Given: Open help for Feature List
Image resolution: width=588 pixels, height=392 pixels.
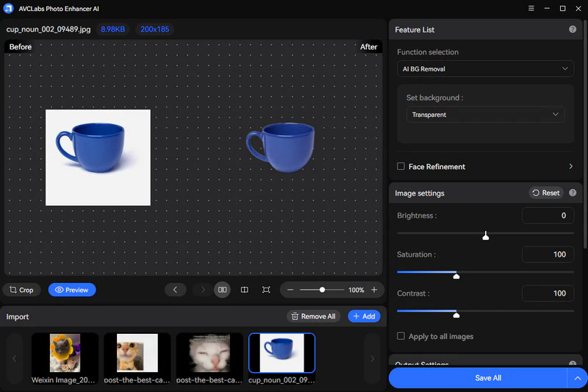Looking at the screenshot, I should tap(573, 29).
